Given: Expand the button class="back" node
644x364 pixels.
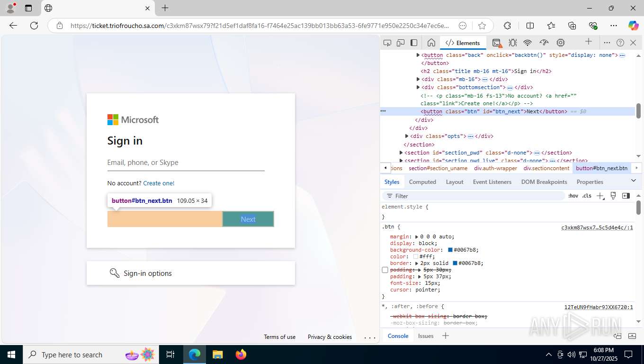Looking at the screenshot, I should (x=418, y=55).
